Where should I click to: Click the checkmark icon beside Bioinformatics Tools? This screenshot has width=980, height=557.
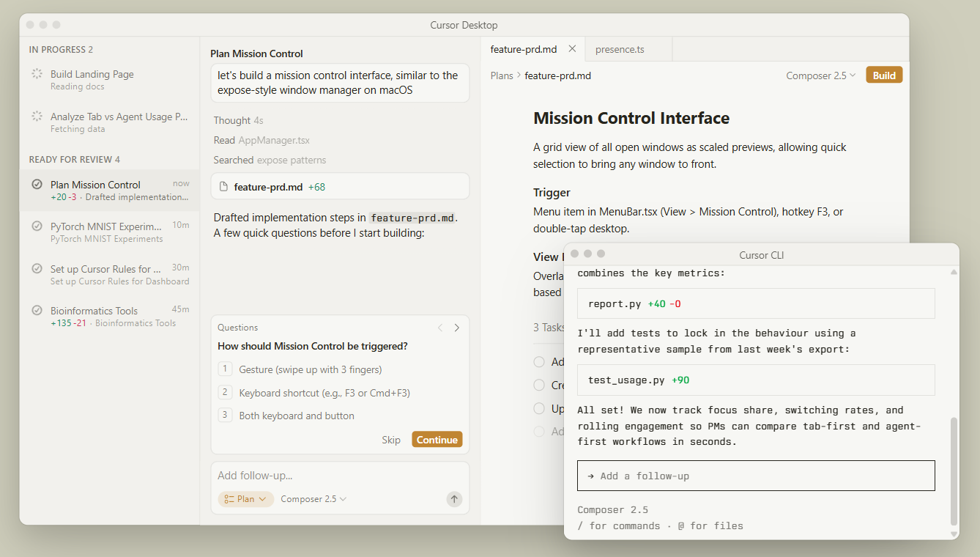[37, 311]
